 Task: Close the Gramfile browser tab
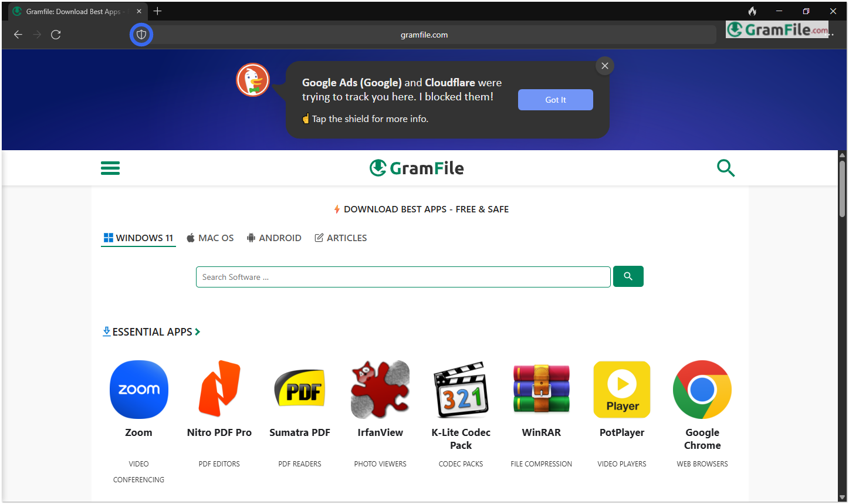(139, 11)
